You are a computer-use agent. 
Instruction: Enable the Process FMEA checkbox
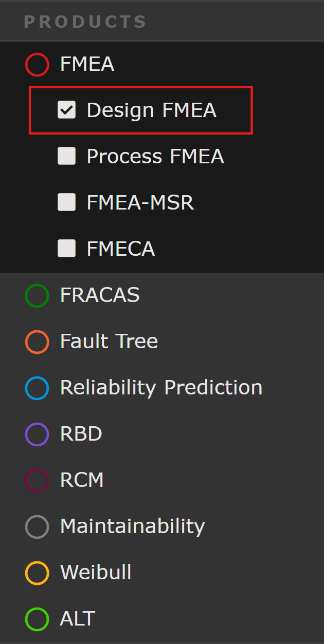click(66, 156)
